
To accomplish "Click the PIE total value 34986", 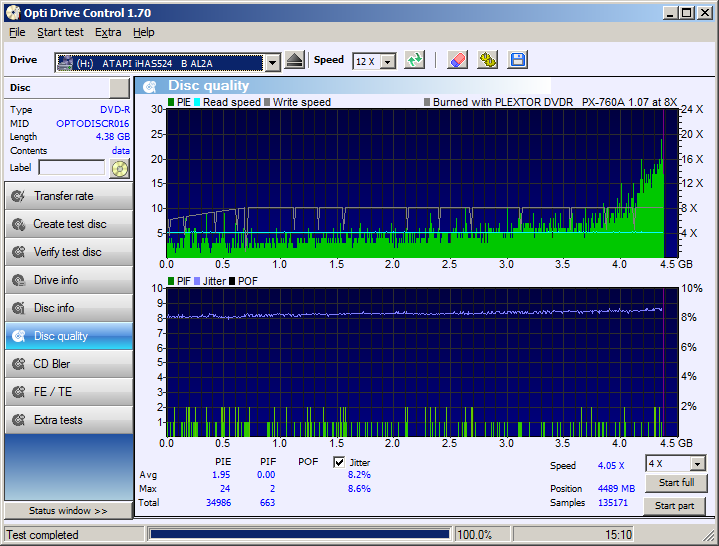I will [218, 503].
